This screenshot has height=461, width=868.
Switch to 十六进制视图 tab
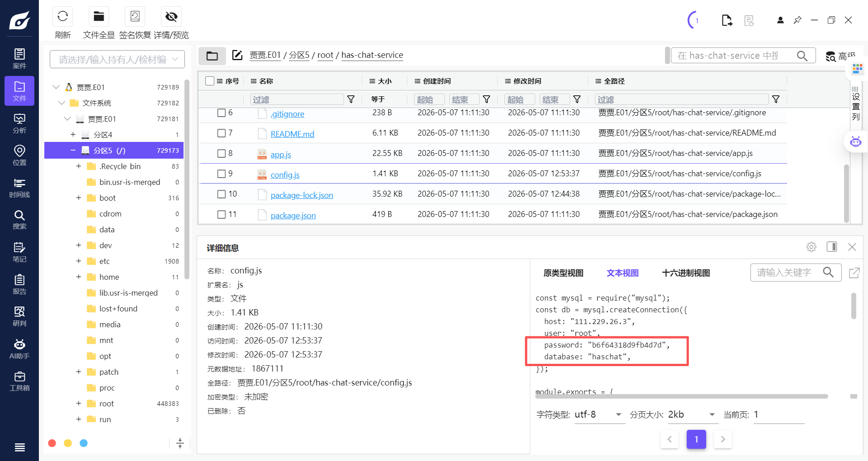[686, 273]
